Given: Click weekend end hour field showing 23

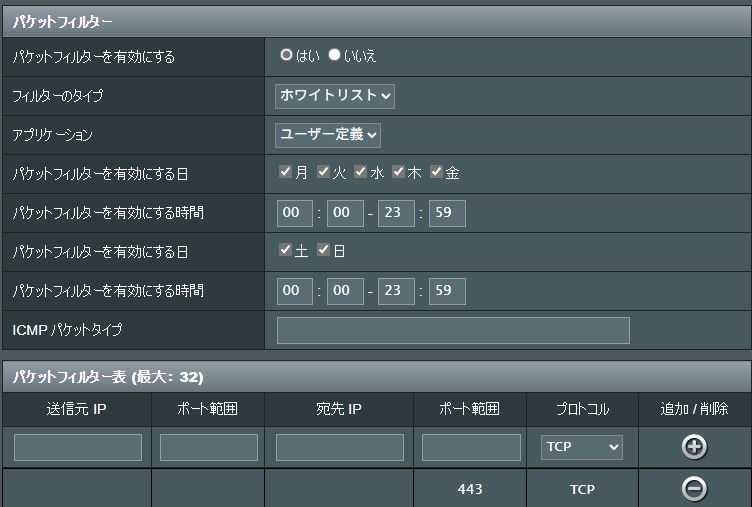Looking at the screenshot, I should 396,291.
